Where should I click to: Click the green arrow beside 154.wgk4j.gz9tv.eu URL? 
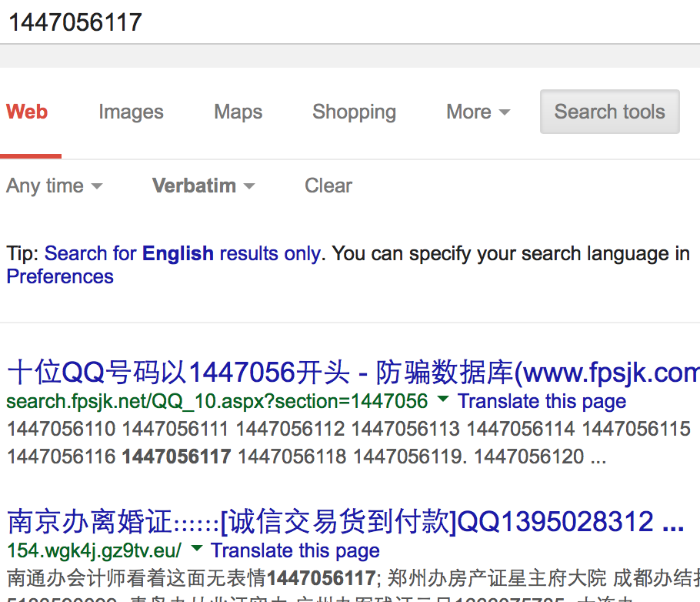(196, 550)
